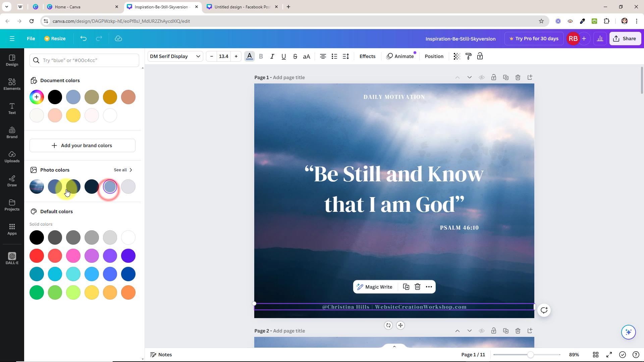This screenshot has width=644, height=362.
Task: Click the copy style paint roller icon
Action: (x=469, y=56)
